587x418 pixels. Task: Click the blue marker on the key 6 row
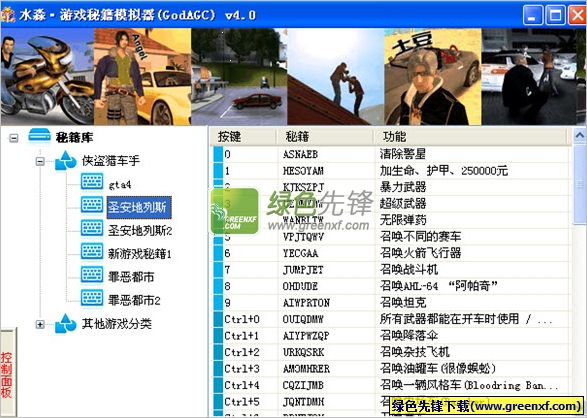point(218,253)
